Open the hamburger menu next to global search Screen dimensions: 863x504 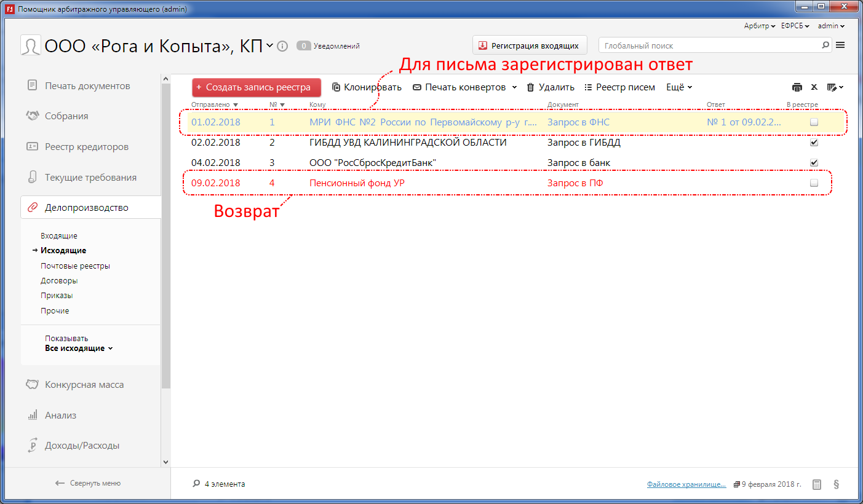click(x=840, y=45)
